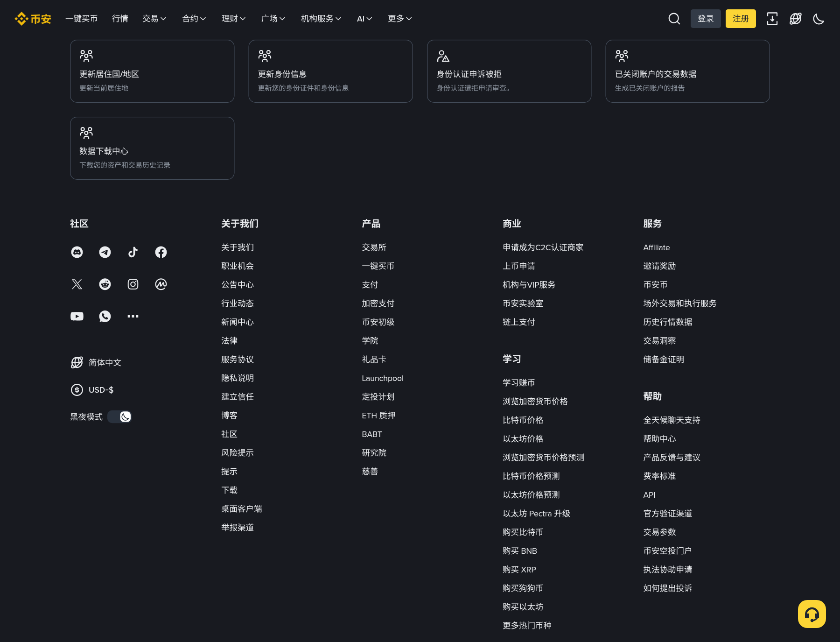This screenshot has height=642, width=840.
Task: Expand the 更多 dropdown menu
Action: 400,19
